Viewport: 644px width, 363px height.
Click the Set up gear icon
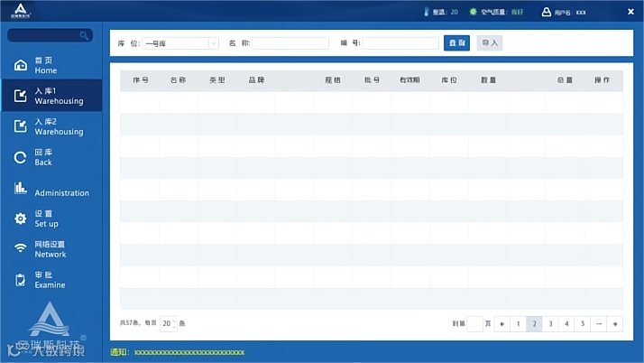[x=20, y=219]
